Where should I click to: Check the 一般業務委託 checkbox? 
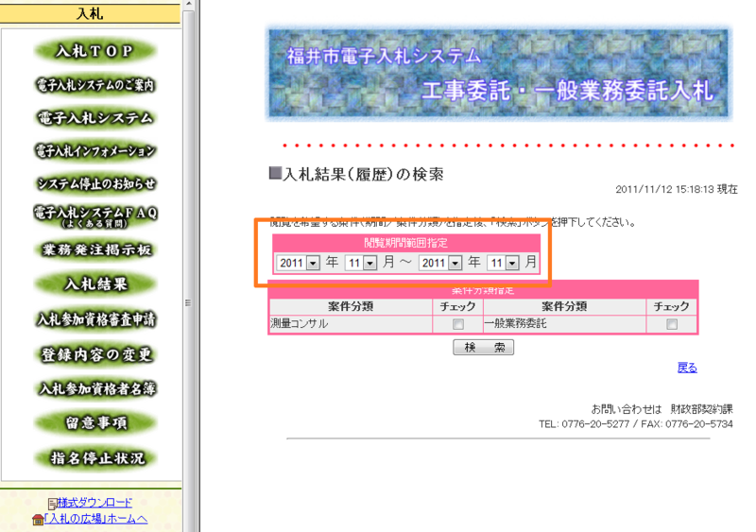pyautogui.click(x=672, y=324)
